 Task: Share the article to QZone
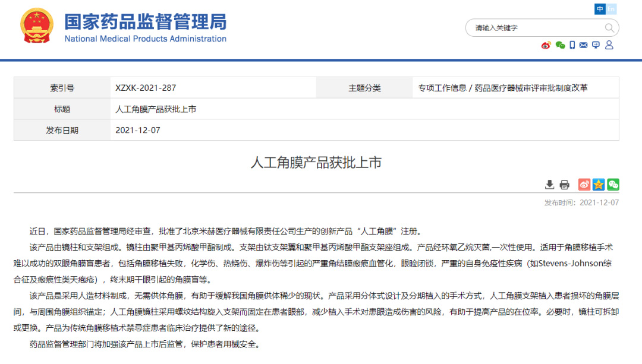pyautogui.click(x=598, y=184)
